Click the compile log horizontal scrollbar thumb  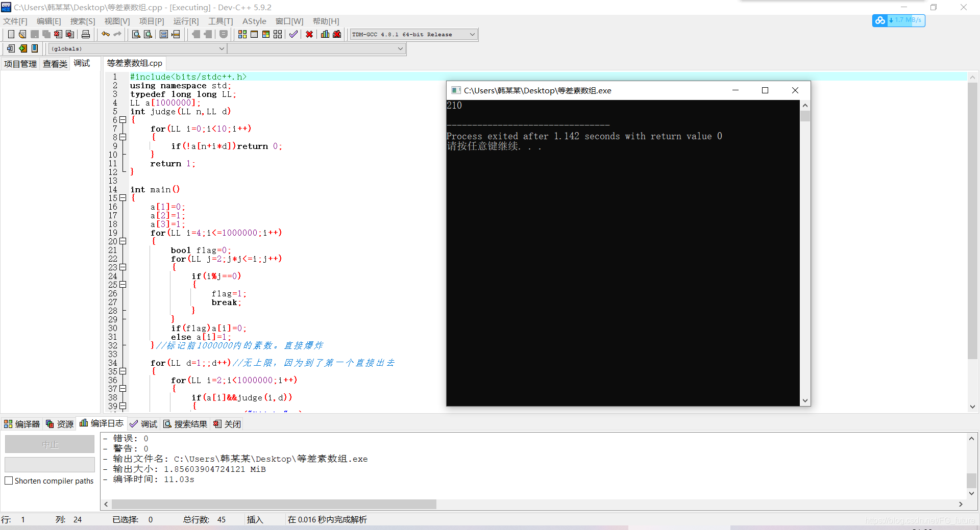click(x=274, y=504)
